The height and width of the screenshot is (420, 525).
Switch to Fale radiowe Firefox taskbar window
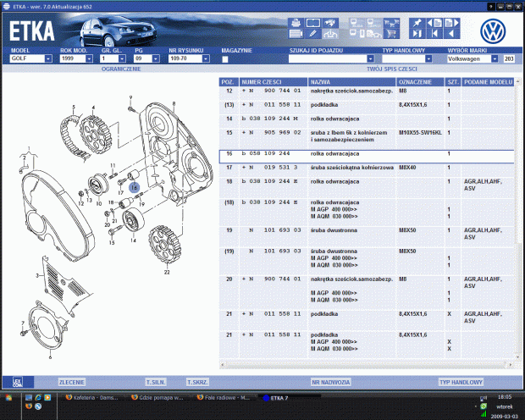coord(224,397)
